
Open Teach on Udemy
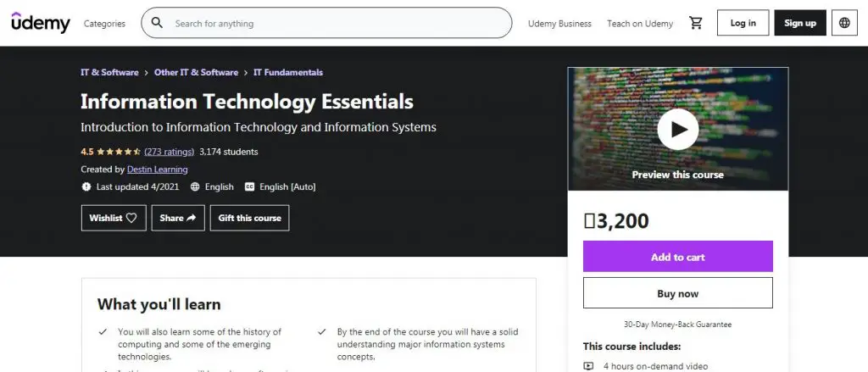[x=640, y=24]
